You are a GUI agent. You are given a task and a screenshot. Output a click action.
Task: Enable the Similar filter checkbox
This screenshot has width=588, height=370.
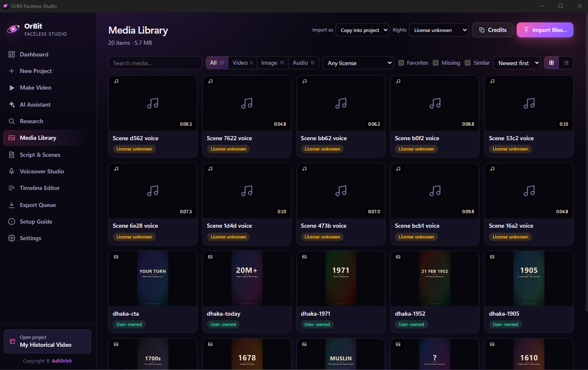click(x=467, y=63)
